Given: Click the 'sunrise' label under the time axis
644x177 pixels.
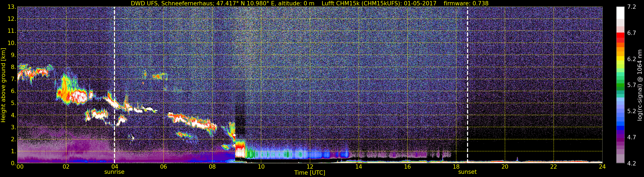Looking at the screenshot, I should click(x=114, y=172).
